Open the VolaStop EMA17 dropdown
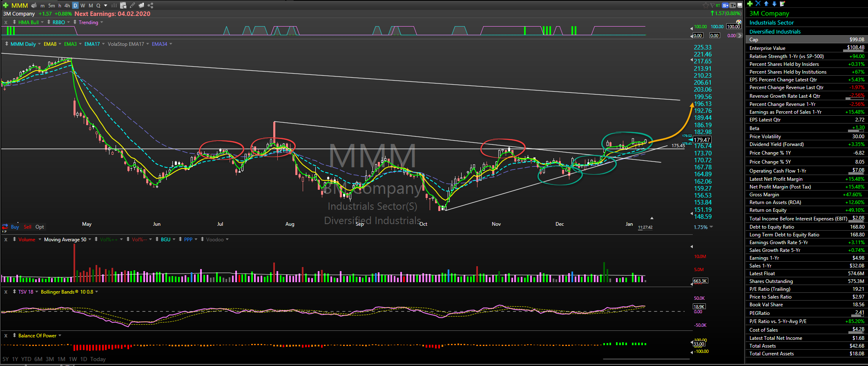 [147, 44]
